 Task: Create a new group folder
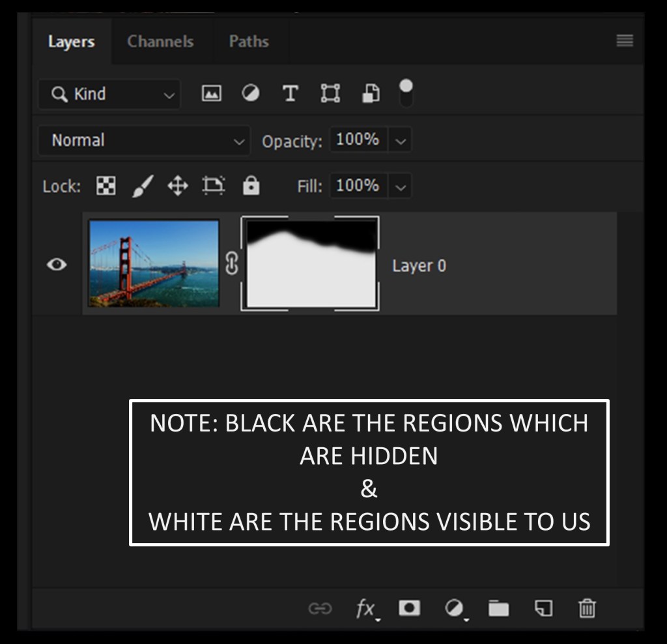point(498,608)
